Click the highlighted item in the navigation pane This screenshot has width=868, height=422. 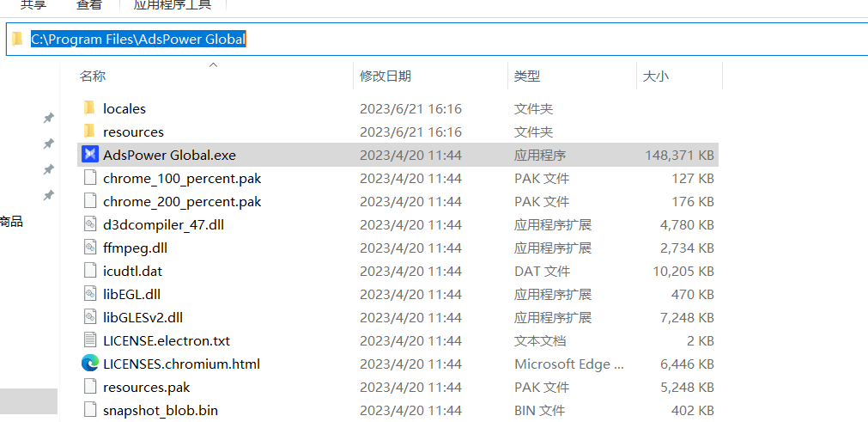point(29,401)
